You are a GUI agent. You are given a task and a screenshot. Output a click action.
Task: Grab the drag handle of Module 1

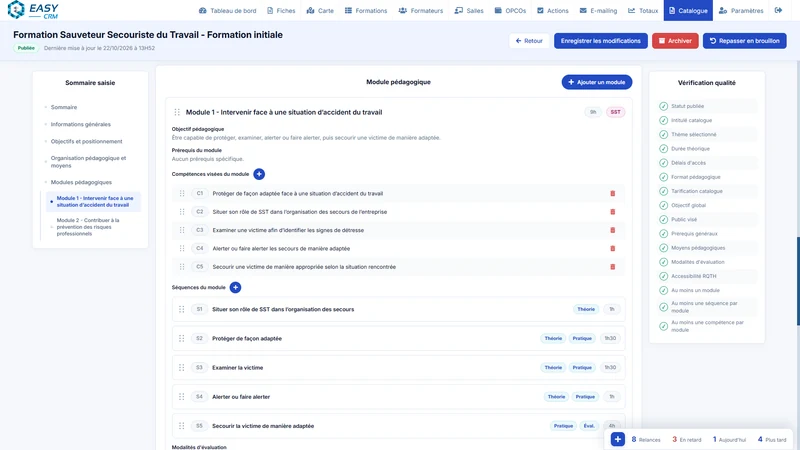tap(177, 112)
